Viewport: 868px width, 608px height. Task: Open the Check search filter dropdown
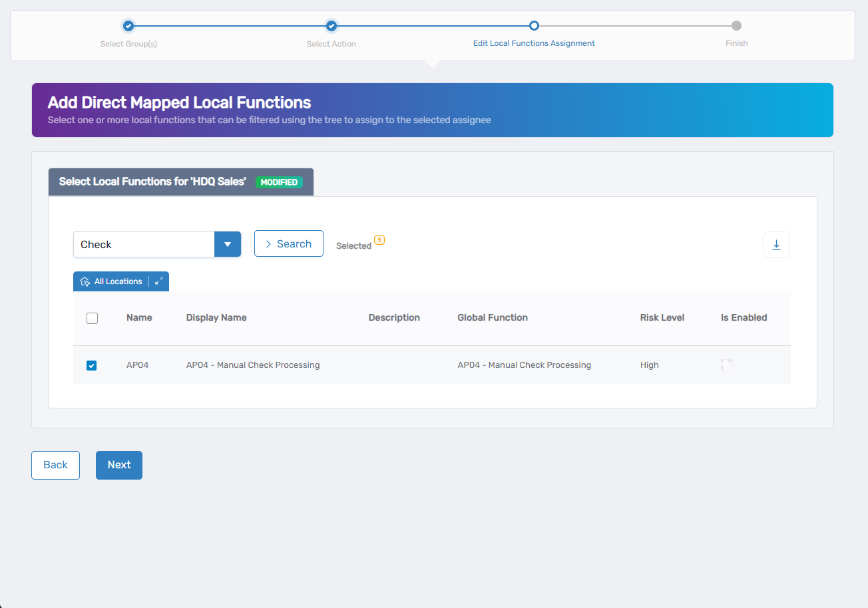(228, 243)
